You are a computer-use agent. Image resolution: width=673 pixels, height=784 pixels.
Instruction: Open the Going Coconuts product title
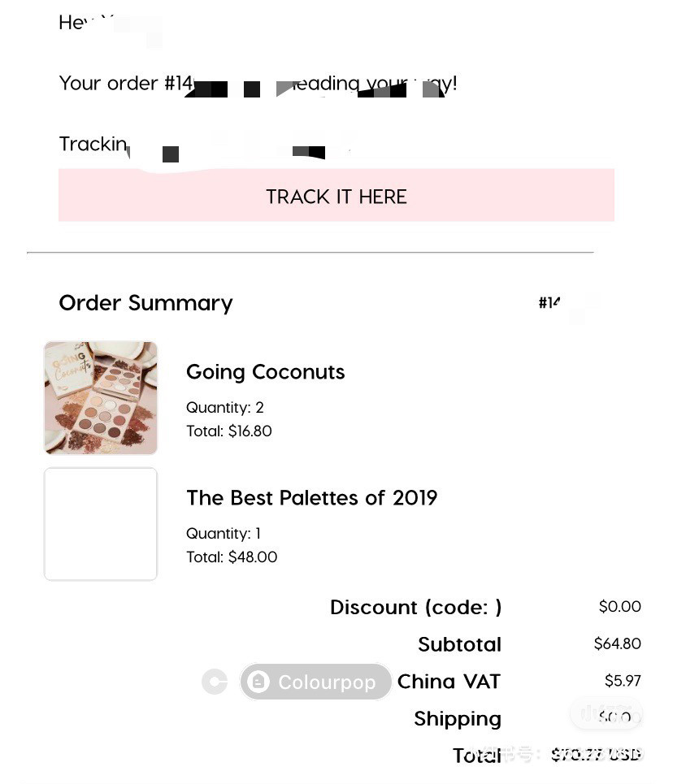click(265, 372)
